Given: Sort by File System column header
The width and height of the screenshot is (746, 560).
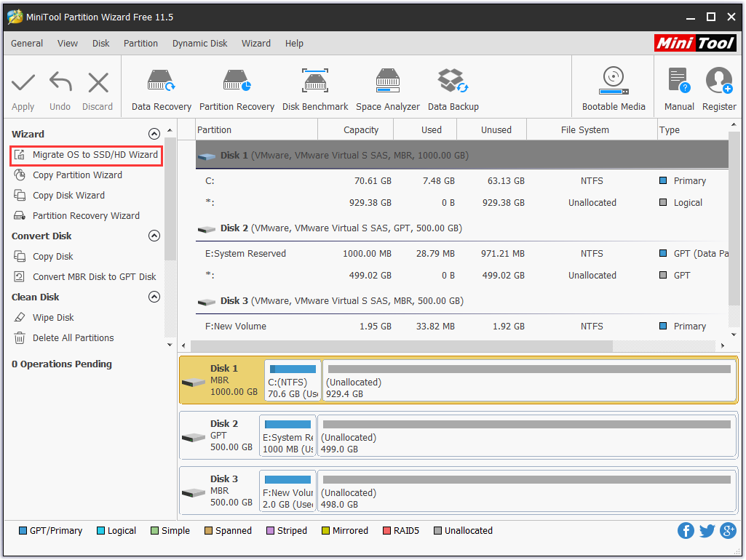Looking at the screenshot, I should coord(592,129).
